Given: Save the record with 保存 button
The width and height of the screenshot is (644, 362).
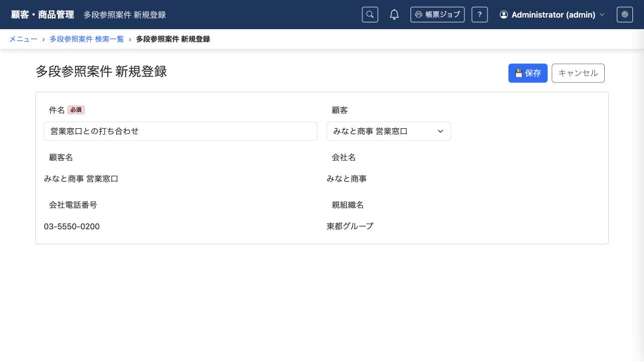Looking at the screenshot, I should pyautogui.click(x=528, y=73).
